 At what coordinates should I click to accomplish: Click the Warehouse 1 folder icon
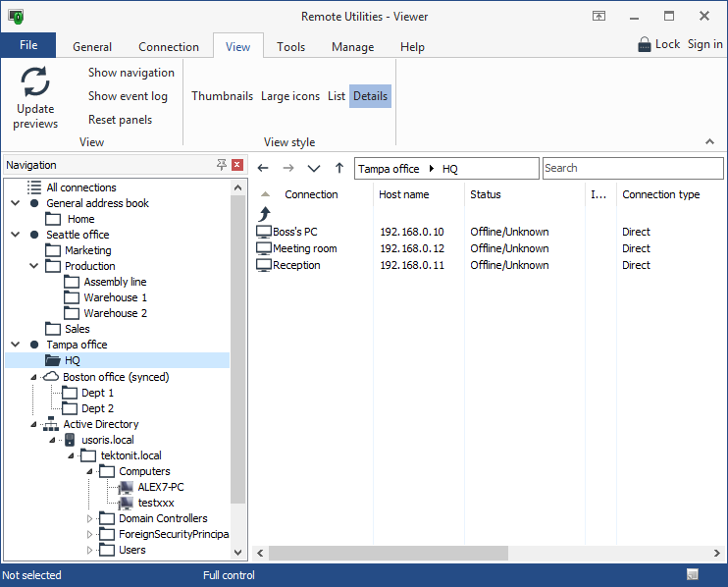pyautogui.click(x=72, y=297)
